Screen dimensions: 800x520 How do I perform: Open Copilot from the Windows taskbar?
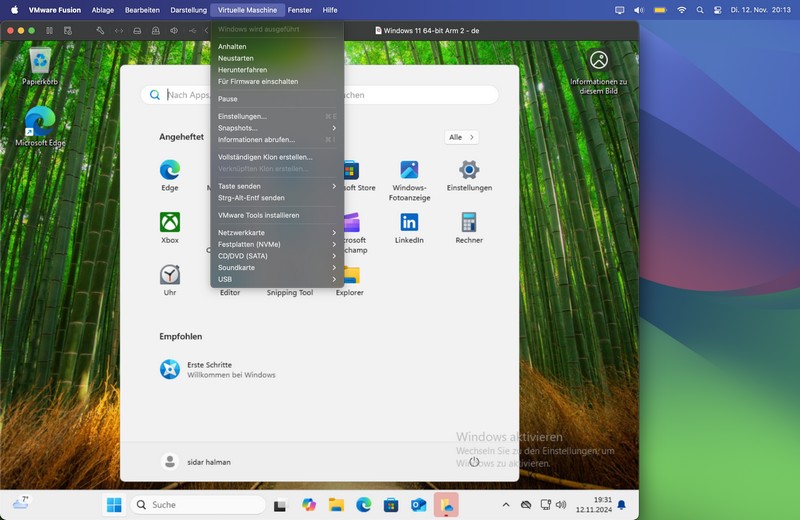(x=309, y=505)
